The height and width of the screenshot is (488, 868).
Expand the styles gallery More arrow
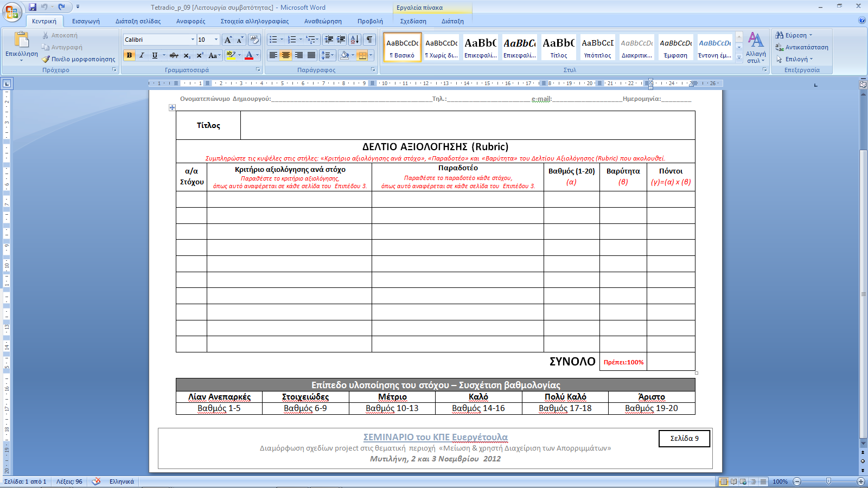[x=739, y=57]
